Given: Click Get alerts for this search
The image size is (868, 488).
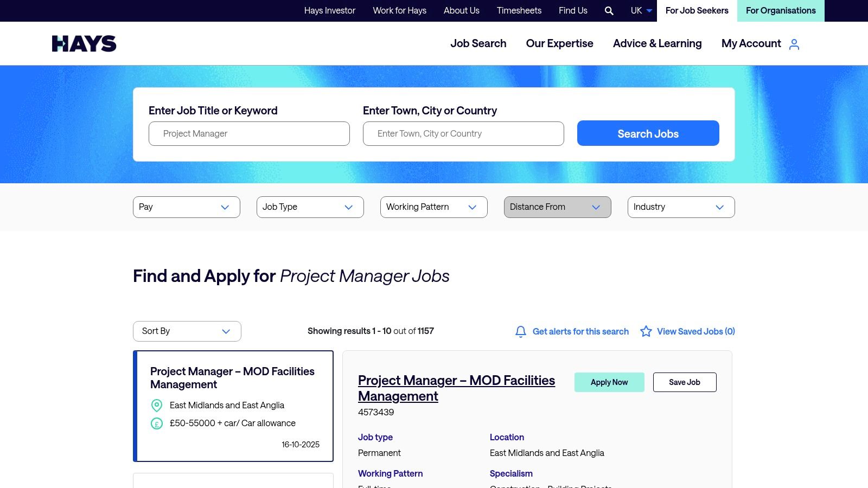Looking at the screenshot, I should click(x=580, y=331).
